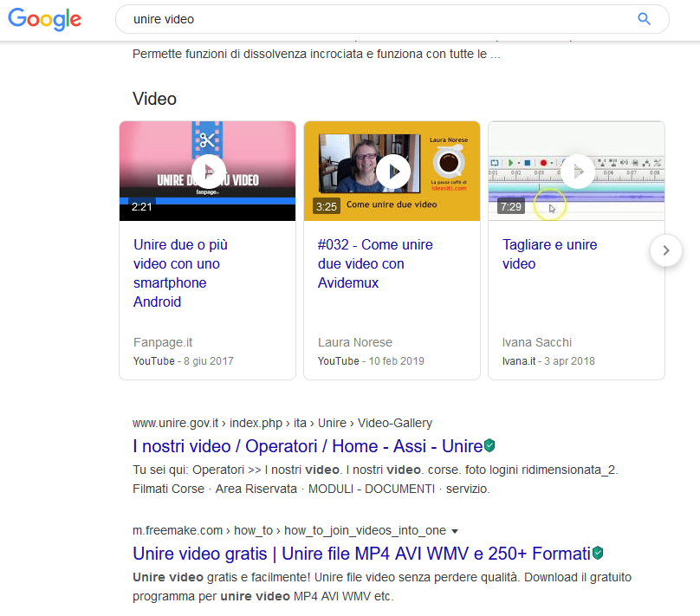This screenshot has width=700, height=616.
Task: Play the Ivana Sacchi video thumbnail
Action: 576,171
